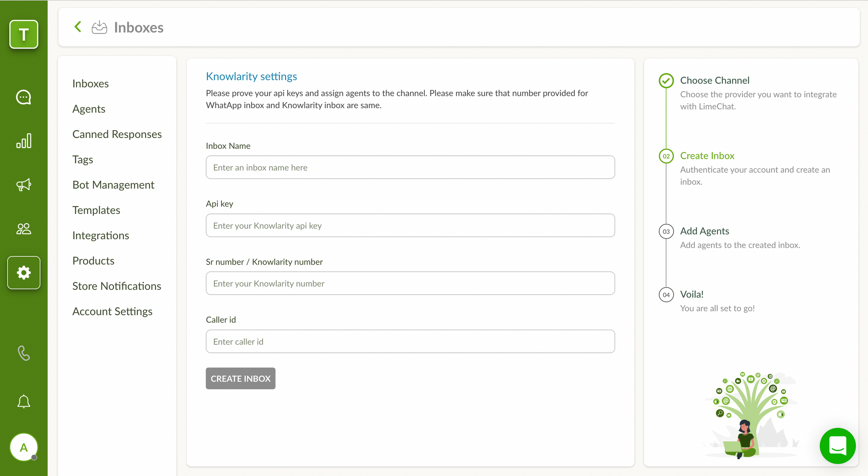Select the settings gear icon
Screen dimensions: 868x476
click(x=24, y=272)
